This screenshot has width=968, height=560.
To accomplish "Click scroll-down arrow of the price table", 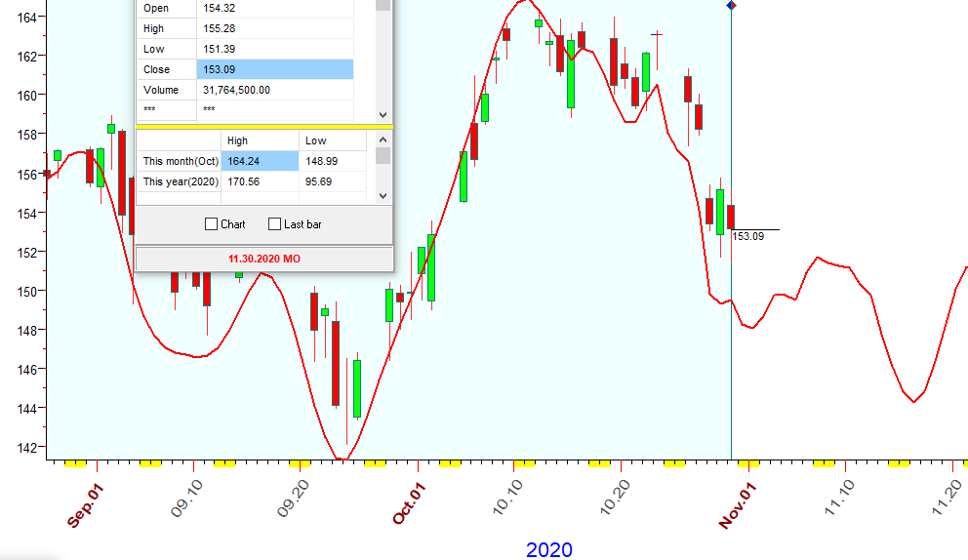I will click(x=383, y=114).
